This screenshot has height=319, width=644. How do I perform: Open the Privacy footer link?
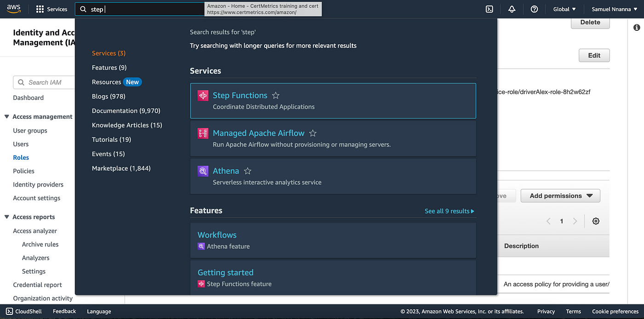pyautogui.click(x=546, y=311)
